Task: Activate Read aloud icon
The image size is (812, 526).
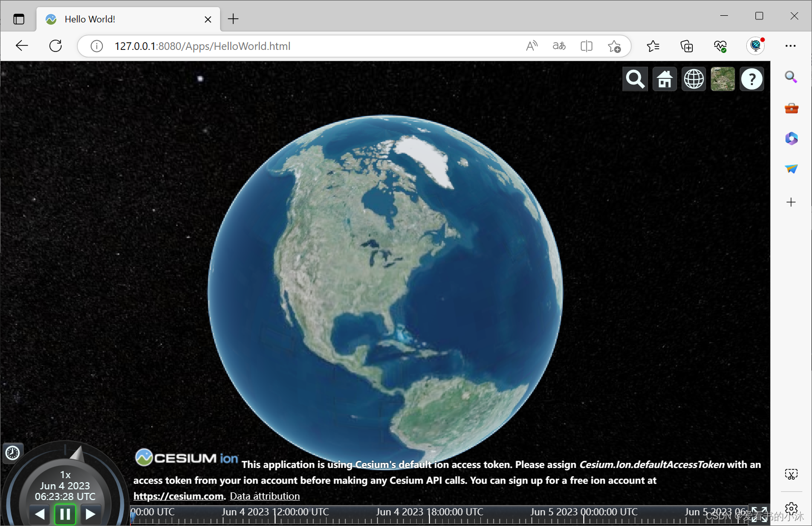Action: 532,46
